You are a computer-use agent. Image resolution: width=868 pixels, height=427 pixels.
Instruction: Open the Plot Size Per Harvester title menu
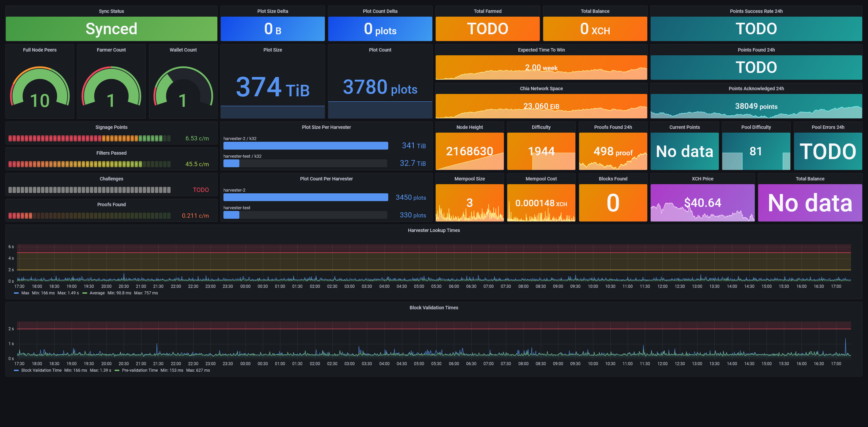tap(326, 127)
